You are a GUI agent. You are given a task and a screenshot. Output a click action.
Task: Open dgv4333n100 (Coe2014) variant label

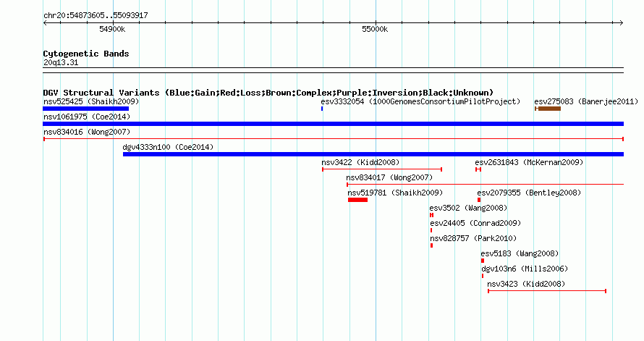click(168, 147)
